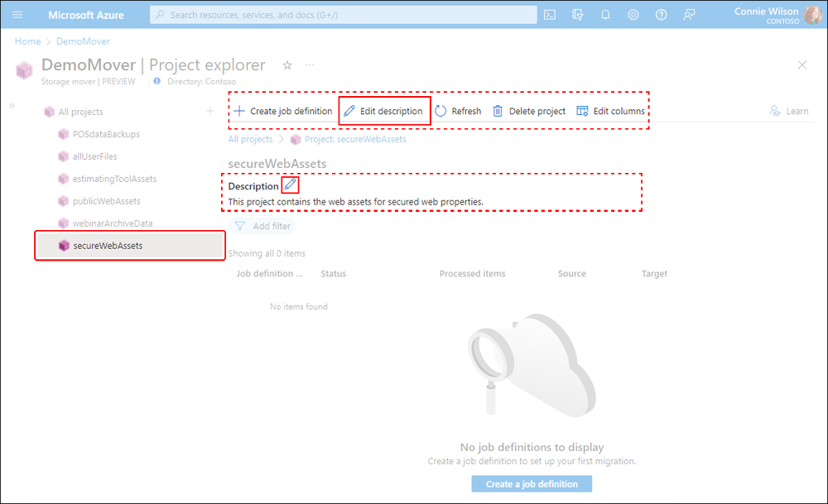The width and height of the screenshot is (828, 504).
Task: Click the pencil icon next to Description
Action: [290, 185]
